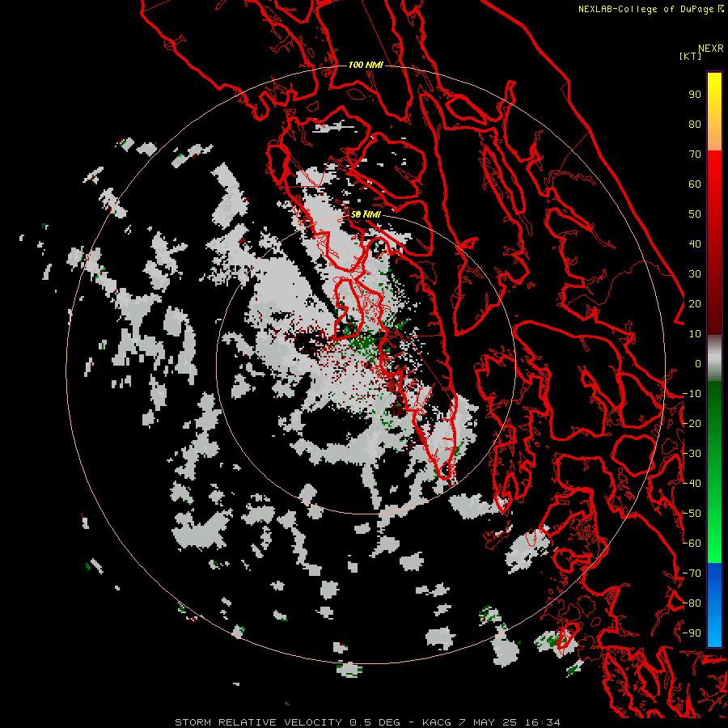Screen dimensions: 728x728
Task: Click the positive 30 knot scale label
Action: pos(695,274)
